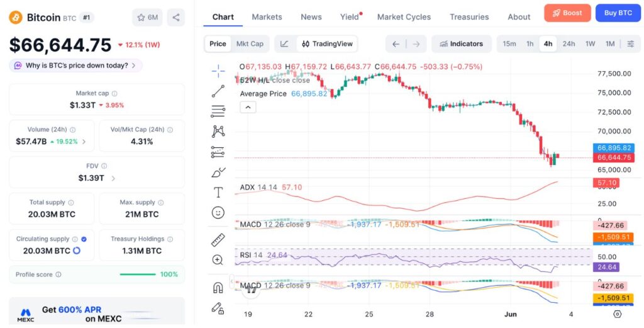This screenshot has width=644, height=328.
Task: Click the Max. supply info icon
Action: pyautogui.click(x=160, y=203)
